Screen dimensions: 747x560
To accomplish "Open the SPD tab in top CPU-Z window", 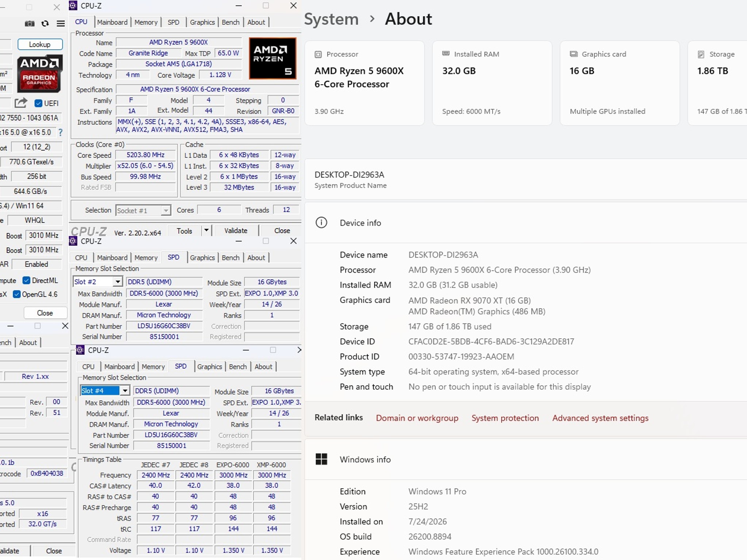I will click(x=173, y=22).
